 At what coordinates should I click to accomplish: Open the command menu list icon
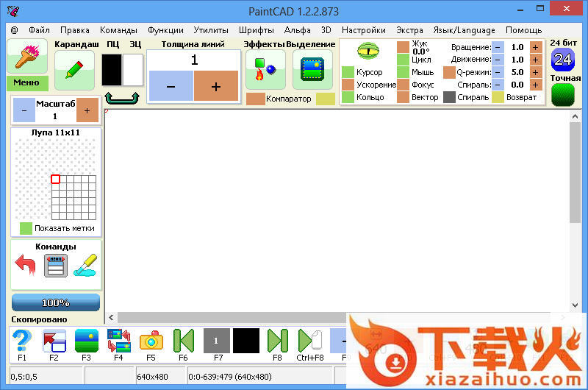[x=56, y=266]
